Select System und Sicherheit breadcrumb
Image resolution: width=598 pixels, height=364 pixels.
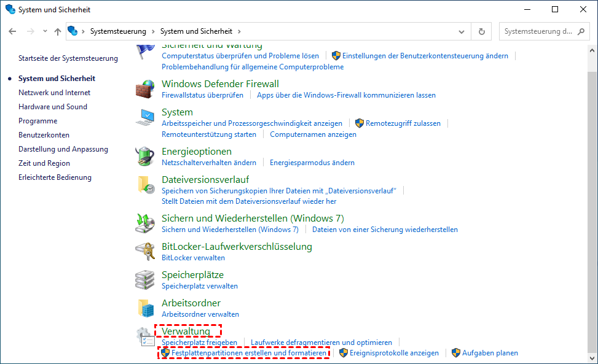click(196, 31)
